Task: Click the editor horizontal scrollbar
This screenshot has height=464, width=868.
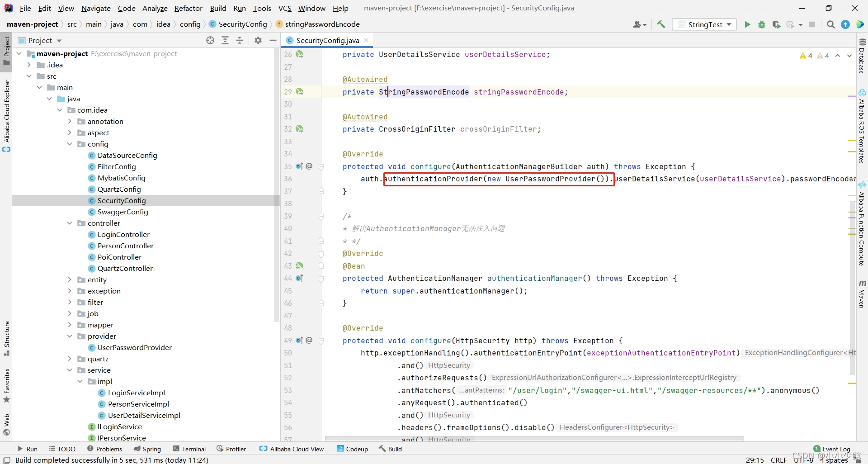Action: 534,439
